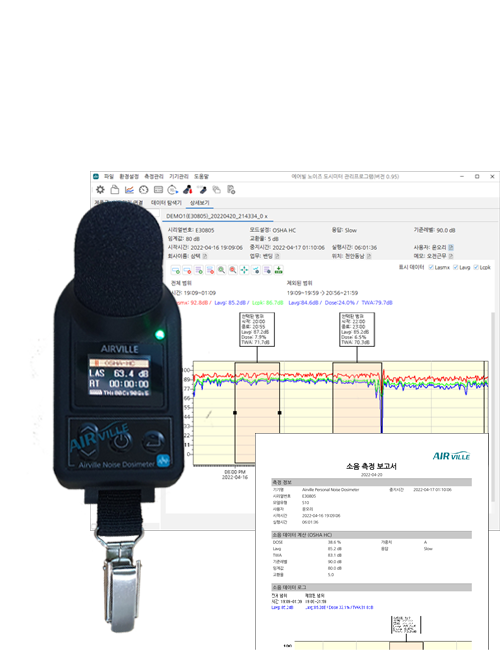Edit the 회사이름 field via its pencil icon
The image size is (500, 650).
204,256
